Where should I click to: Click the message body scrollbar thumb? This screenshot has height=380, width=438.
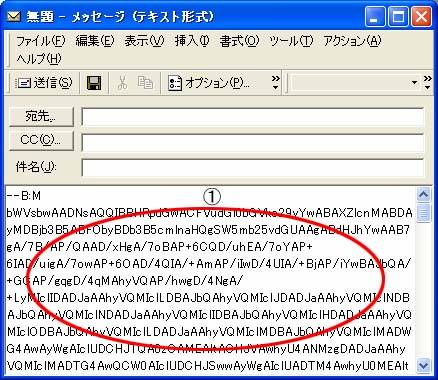tap(424, 213)
